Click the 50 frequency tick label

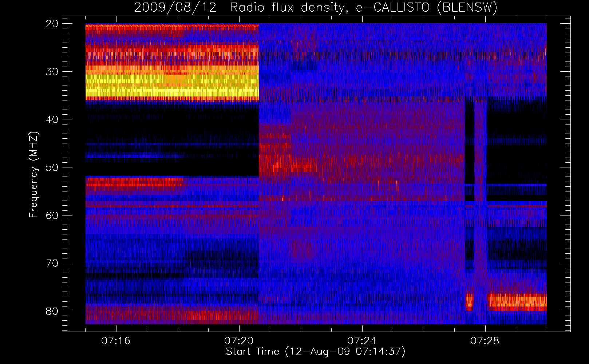(x=52, y=167)
